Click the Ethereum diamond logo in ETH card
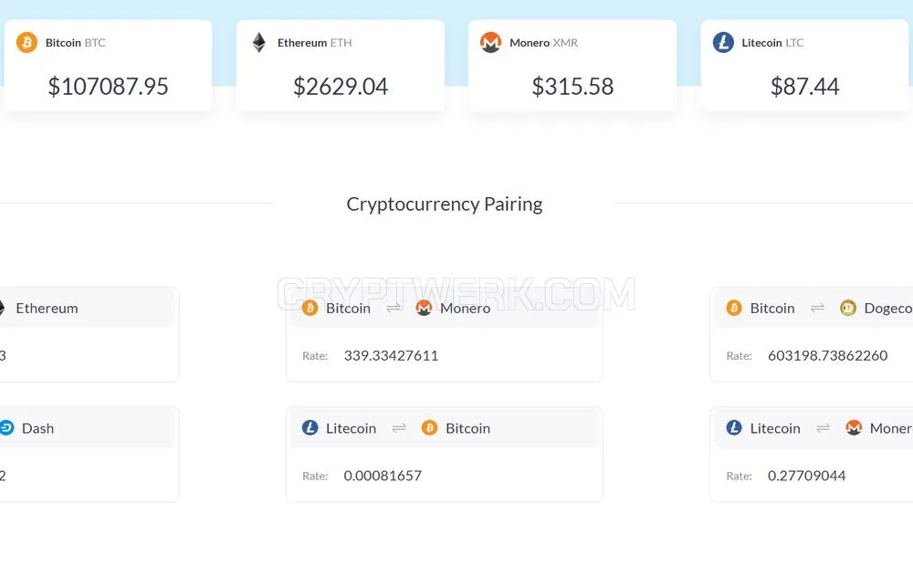 pyautogui.click(x=259, y=43)
